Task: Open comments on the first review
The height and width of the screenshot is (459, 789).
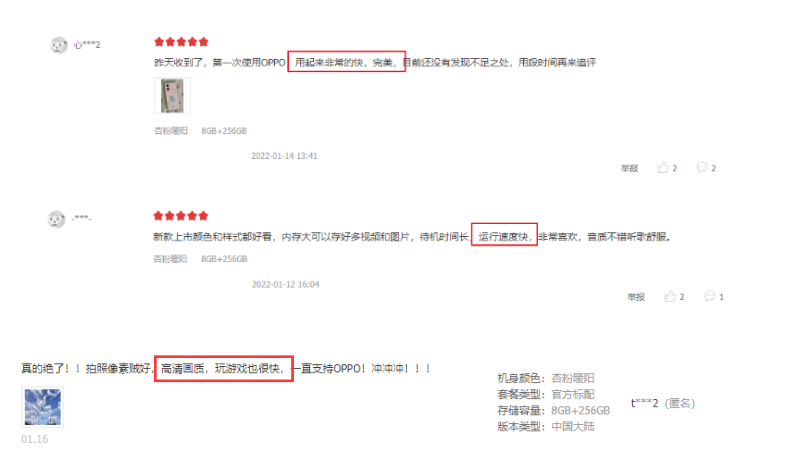Action: click(702, 168)
